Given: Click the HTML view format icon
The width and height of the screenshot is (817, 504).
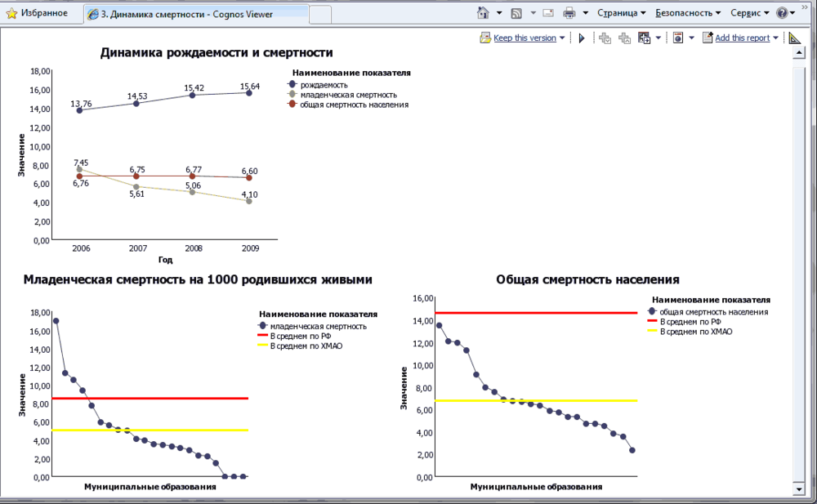Looking at the screenshot, I should click(678, 38).
